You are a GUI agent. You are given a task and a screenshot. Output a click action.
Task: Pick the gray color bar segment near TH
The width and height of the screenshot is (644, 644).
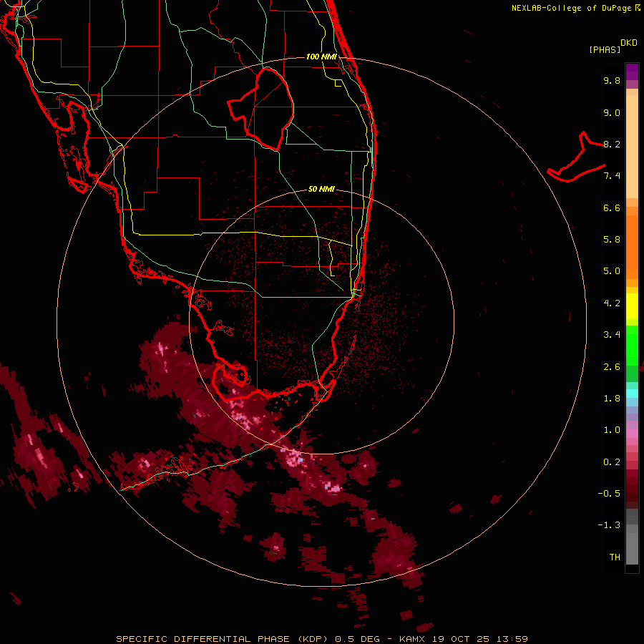click(632, 549)
